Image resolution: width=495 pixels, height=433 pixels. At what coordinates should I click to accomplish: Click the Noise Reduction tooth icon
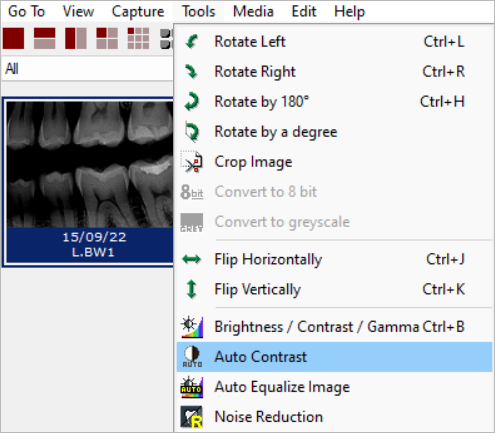pos(192,417)
